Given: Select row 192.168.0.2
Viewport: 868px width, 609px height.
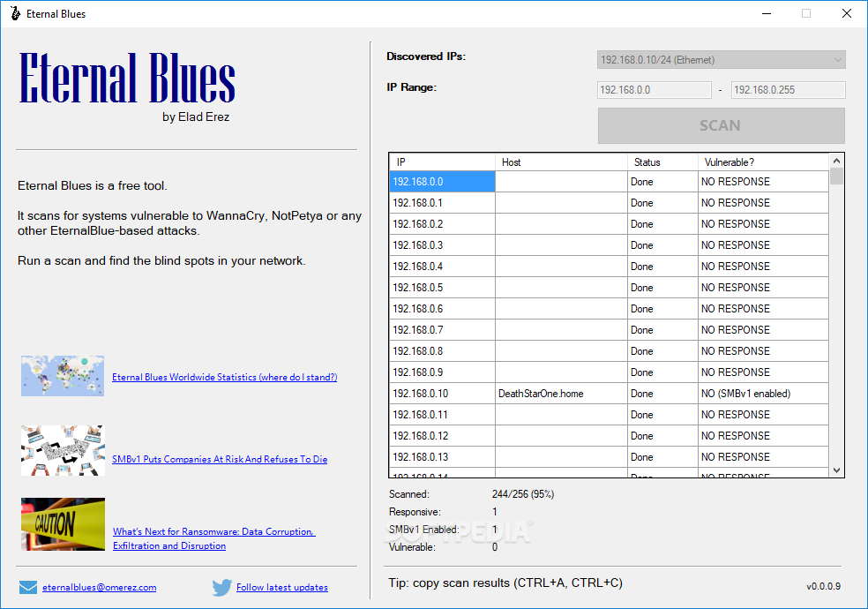Looking at the screenshot, I should [x=609, y=224].
